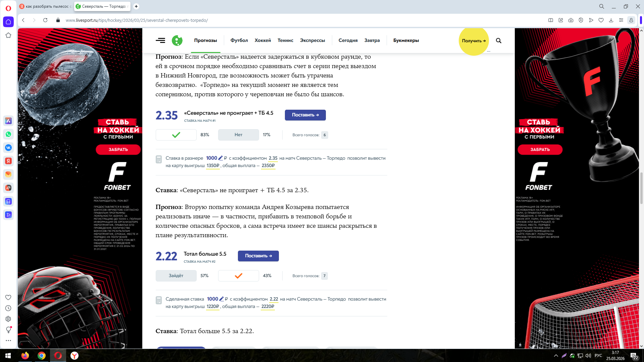Reload the current page
Viewport: 644px width, 362px height.
[45, 20]
